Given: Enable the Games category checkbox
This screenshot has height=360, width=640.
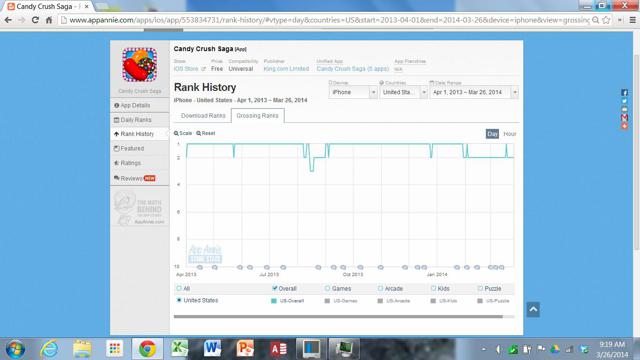Looking at the screenshot, I should pyautogui.click(x=327, y=288).
